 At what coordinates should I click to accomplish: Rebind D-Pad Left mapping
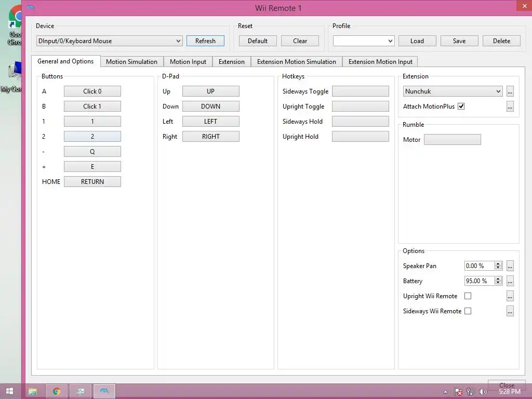[211, 122]
